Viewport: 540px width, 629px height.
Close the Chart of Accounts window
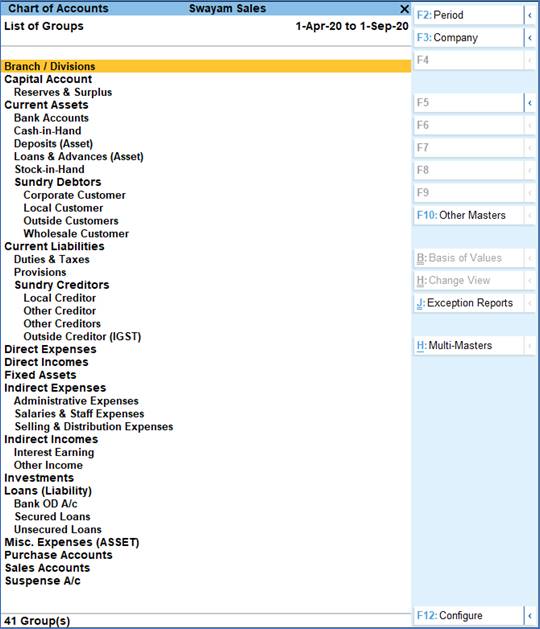pos(404,8)
